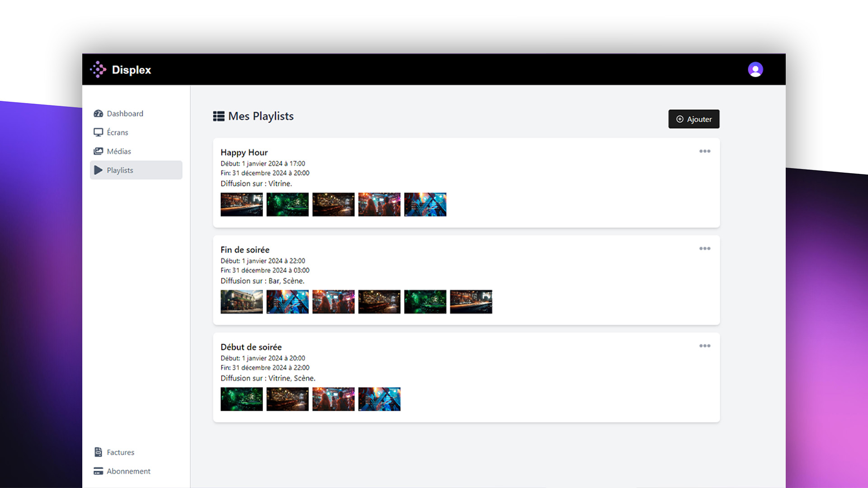
Task: Select the Écrans screen icon in sidebar
Action: (98, 132)
